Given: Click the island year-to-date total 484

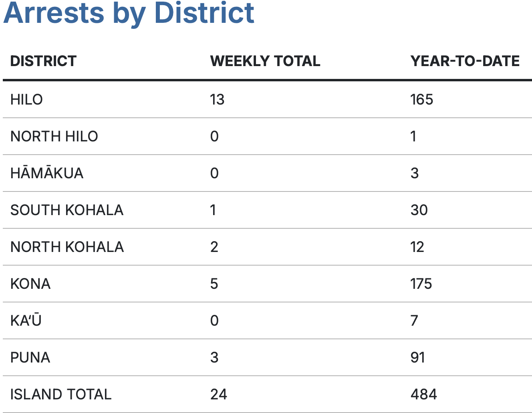Looking at the screenshot, I should click(x=424, y=394).
